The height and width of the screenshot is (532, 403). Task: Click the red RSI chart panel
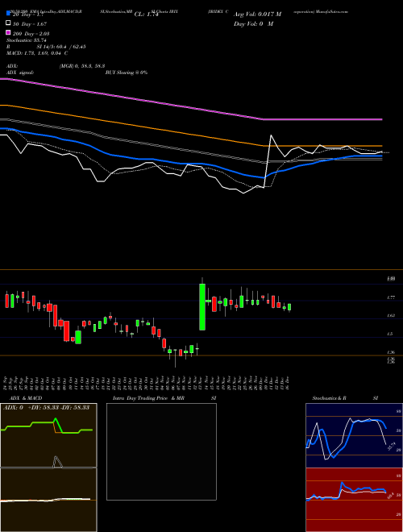354,500
